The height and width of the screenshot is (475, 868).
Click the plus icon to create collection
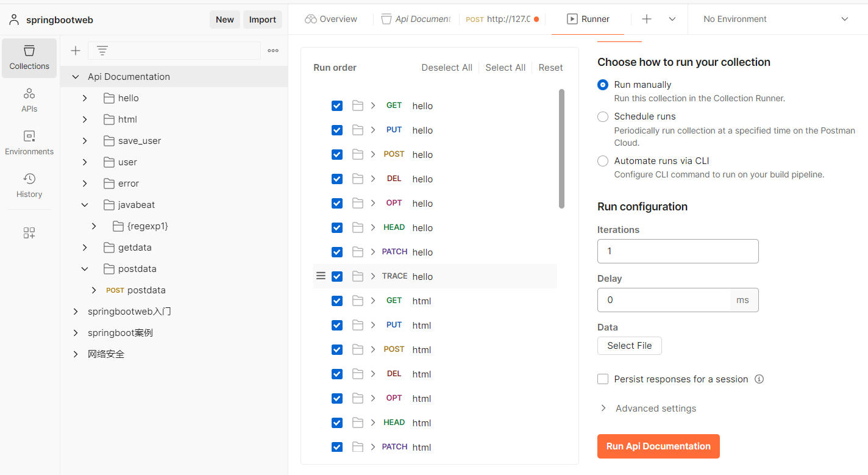[x=76, y=51]
